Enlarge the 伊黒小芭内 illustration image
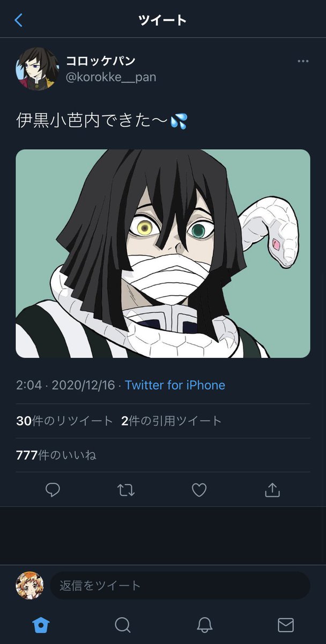 click(163, 253)
